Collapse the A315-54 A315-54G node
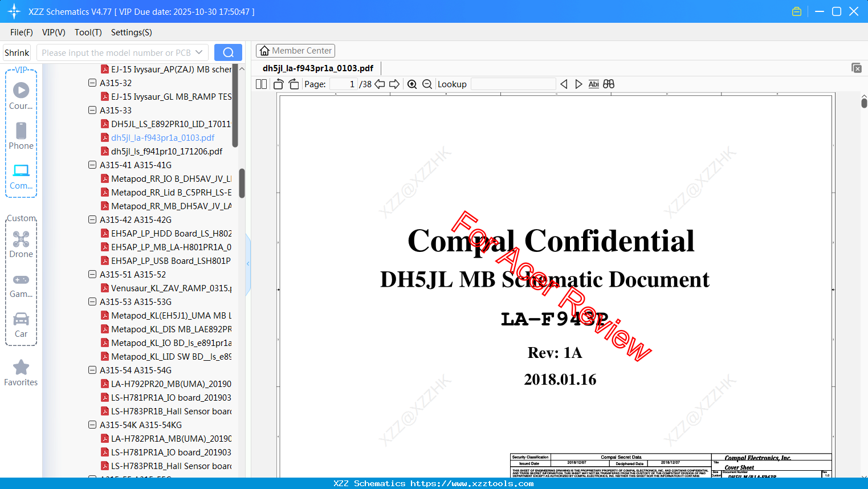This screenshot has width=868, height=489. click(x=92, y=370)
